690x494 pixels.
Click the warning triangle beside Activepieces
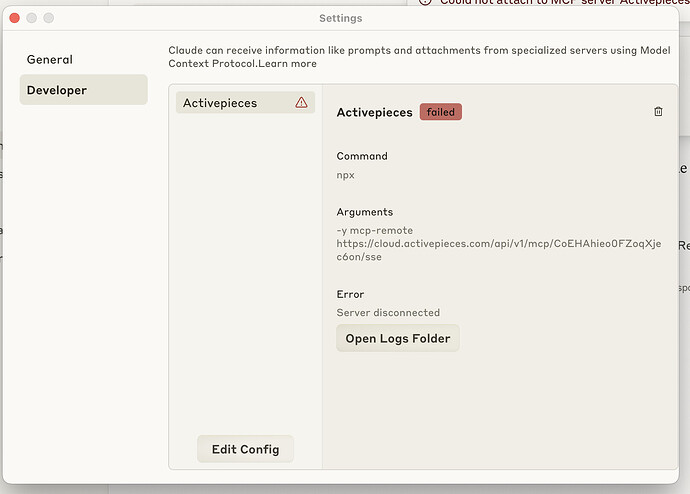(301, 102)
